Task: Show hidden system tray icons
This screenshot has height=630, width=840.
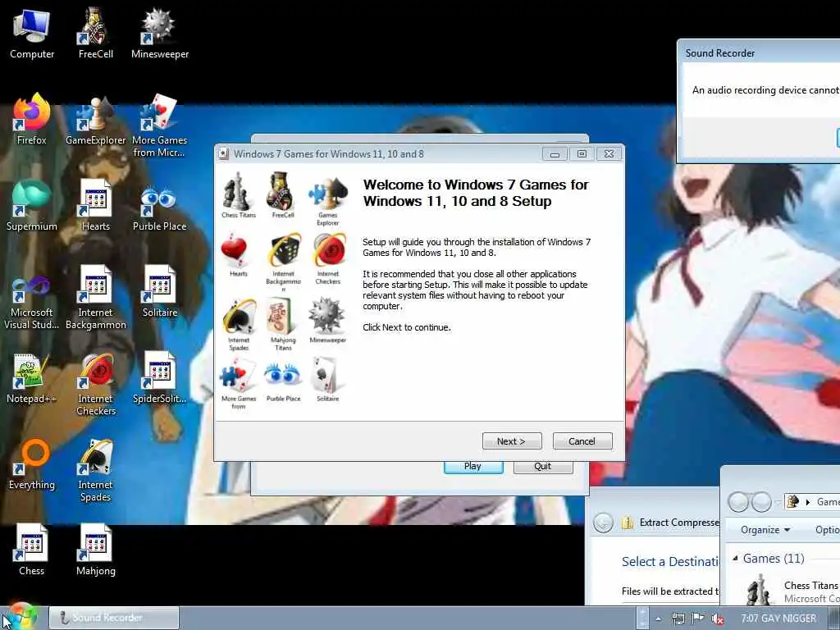Action: coord(658,619)
